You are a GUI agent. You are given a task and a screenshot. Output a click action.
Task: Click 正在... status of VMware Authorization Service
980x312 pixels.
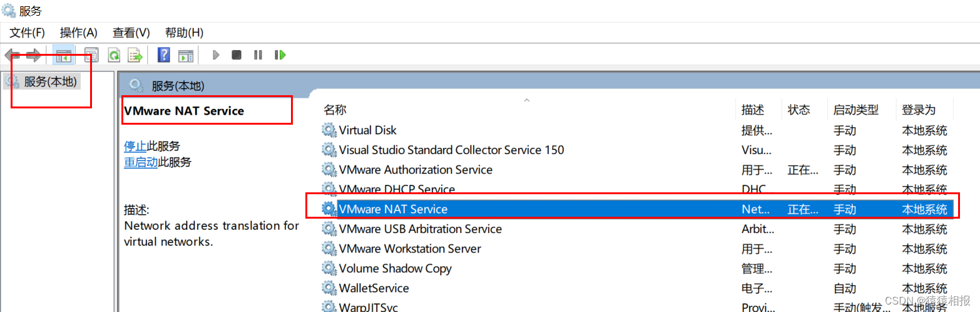tap(803, 170)
